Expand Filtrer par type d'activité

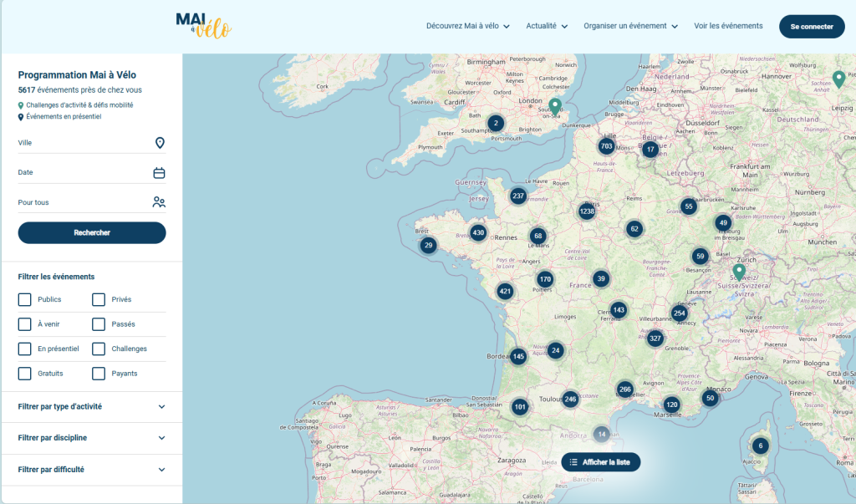(x=92, y=407)
